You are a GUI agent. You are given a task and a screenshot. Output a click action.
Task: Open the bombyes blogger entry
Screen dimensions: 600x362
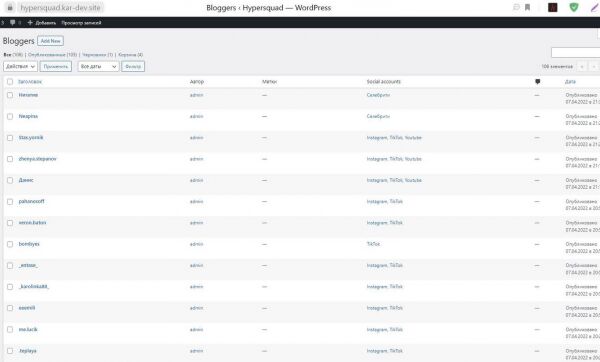coord(29,244)
